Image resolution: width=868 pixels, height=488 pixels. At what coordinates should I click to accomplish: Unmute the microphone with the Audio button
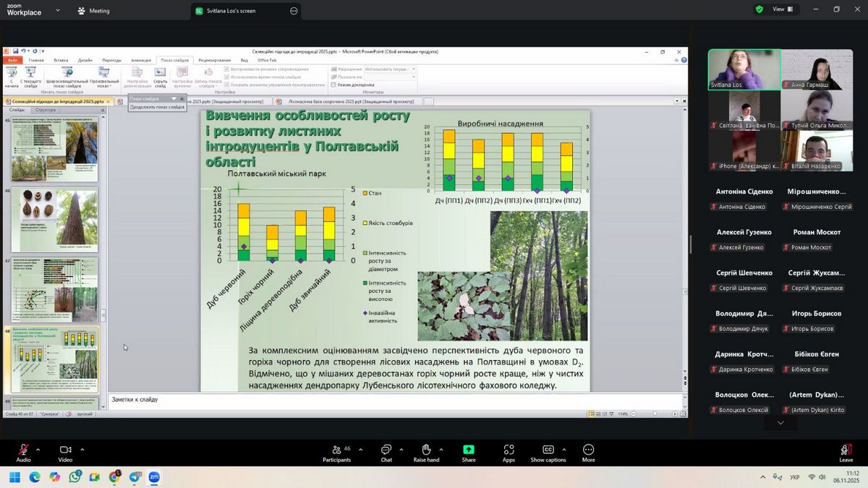click(x=23, y=450)
